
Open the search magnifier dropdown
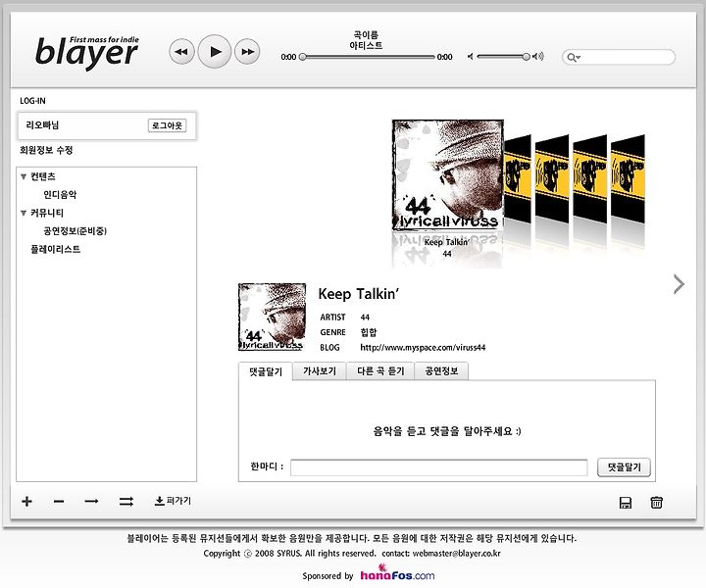coord(574,57)
